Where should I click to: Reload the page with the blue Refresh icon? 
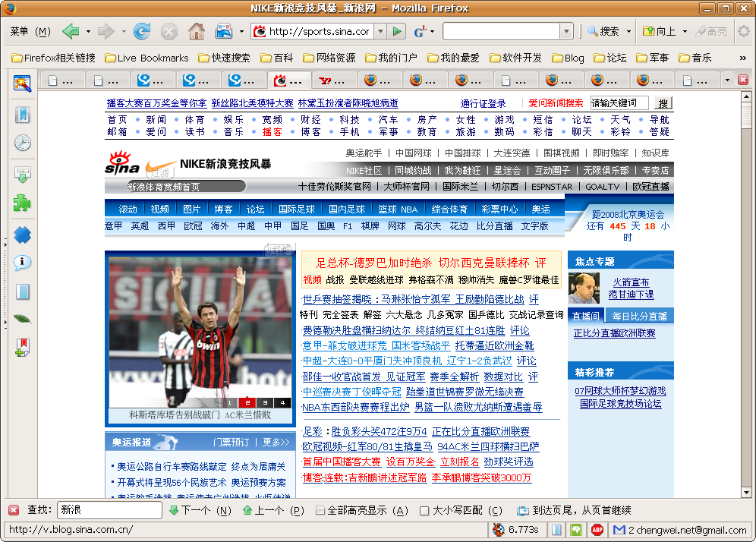pyautogui.click(x=142, y=32)
